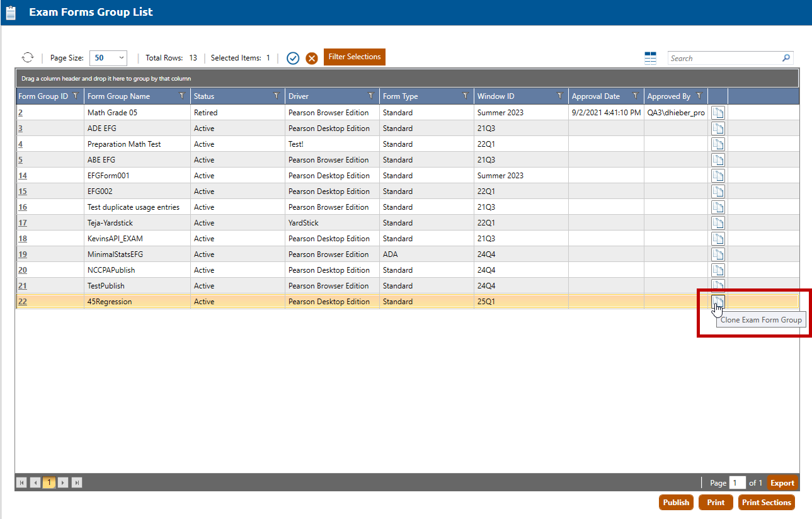
Task: Click the Publish button
Action: (676, 503)
